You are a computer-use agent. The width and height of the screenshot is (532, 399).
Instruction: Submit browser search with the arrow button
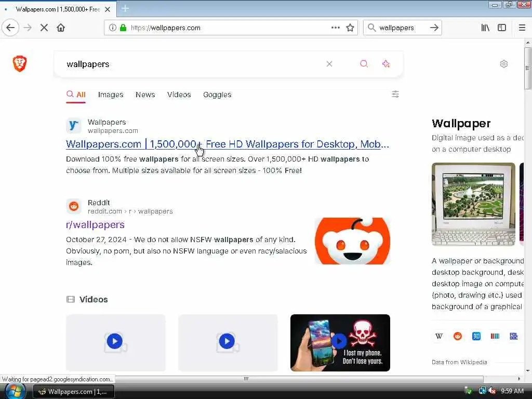(x=434, y=28)
